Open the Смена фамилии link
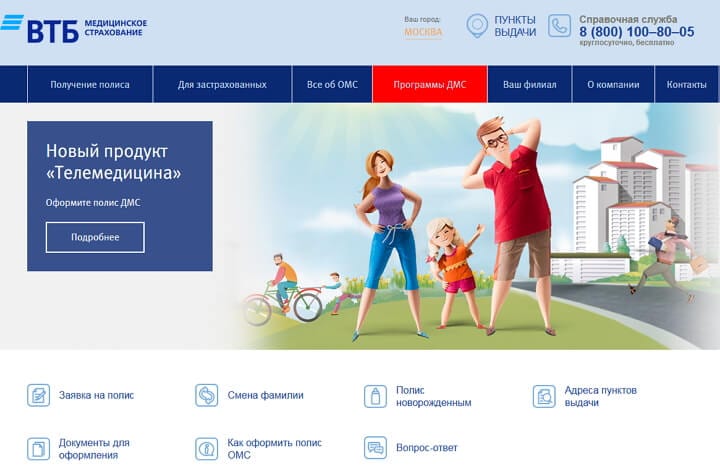The width and height of the screenshot is (720, 474). pos(265,395)
